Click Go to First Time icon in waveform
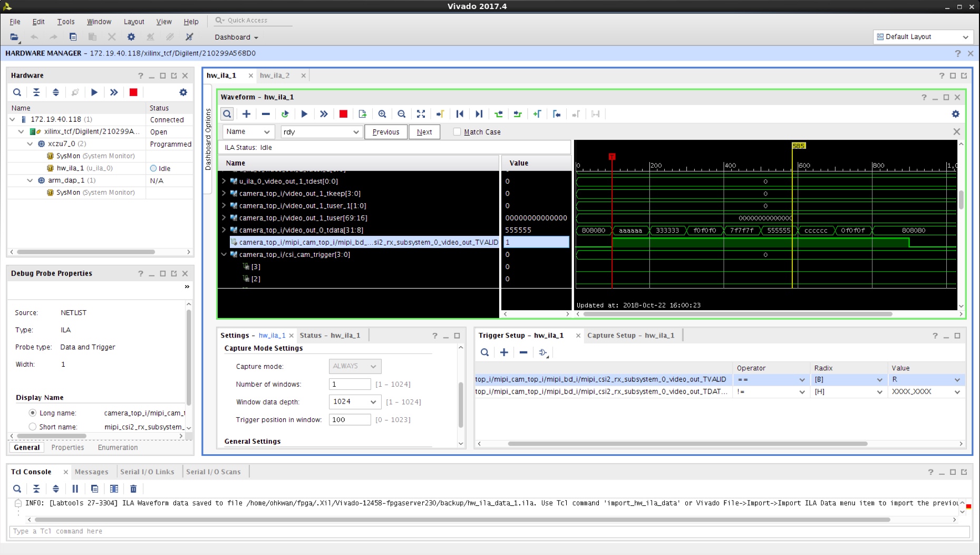Screen dimensions: 980x555 click(460, 114)
